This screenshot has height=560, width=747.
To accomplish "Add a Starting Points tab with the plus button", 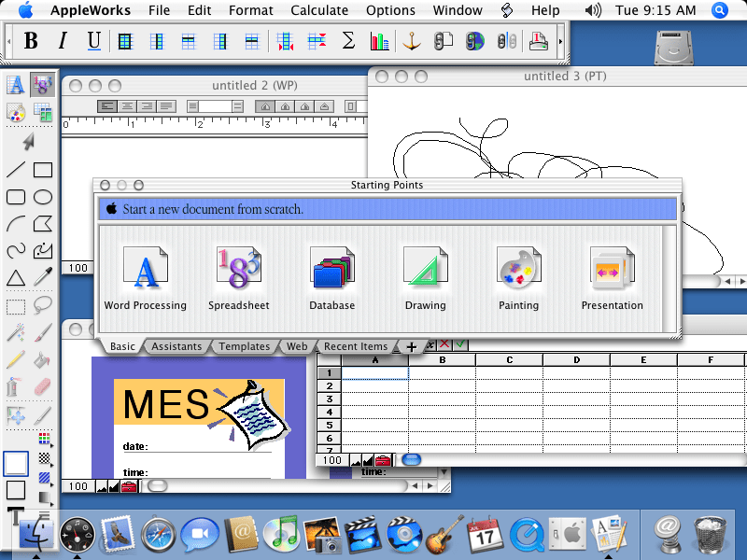I will 411,346.
